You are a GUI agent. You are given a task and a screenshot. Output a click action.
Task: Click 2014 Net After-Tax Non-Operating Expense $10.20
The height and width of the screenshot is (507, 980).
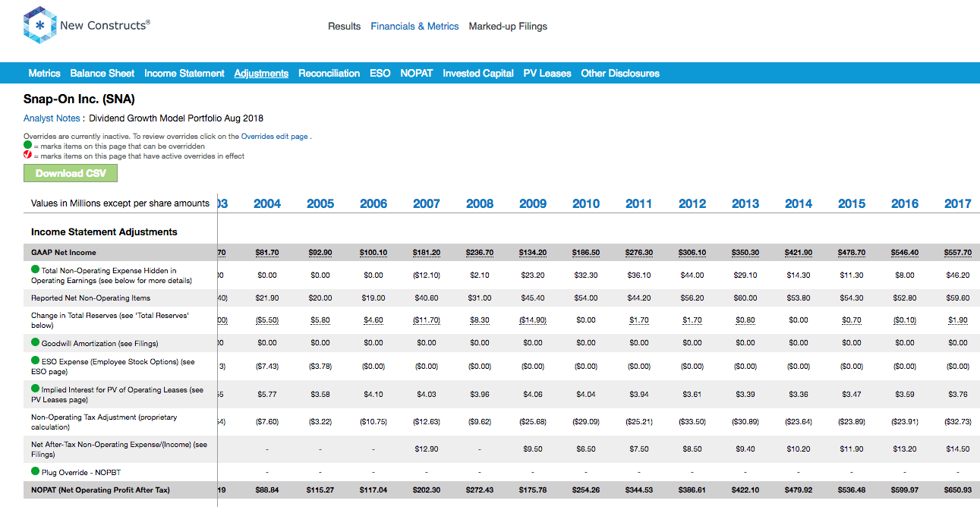(799, 449)
